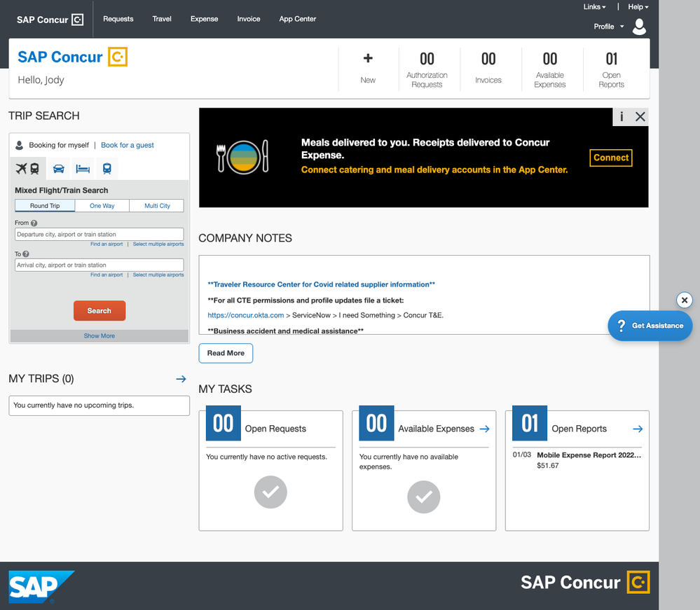Screen dimensions: 700x610
Task: Click the Connect button on banner
Action: [611, 158]
